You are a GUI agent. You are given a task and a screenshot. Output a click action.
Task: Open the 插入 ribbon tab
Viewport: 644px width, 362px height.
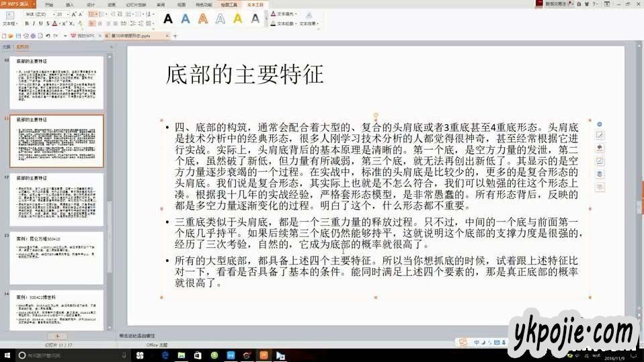[x=70, y=4]
